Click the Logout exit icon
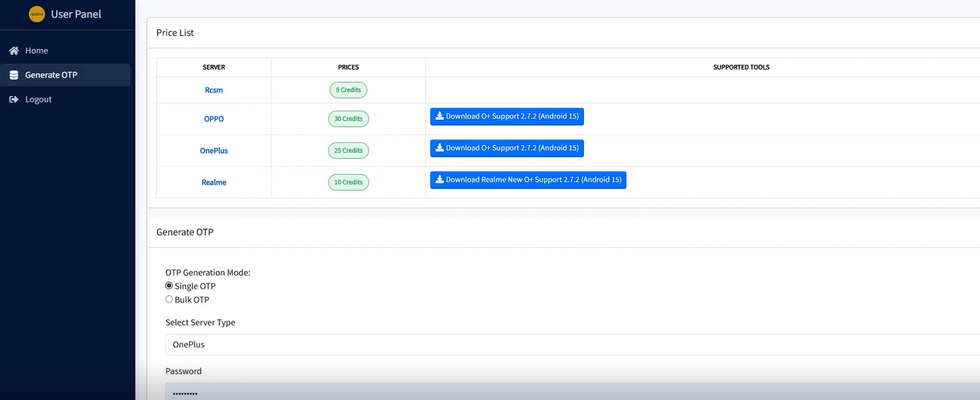The width and height of the screenshot is (980, 400). (14, 99)
